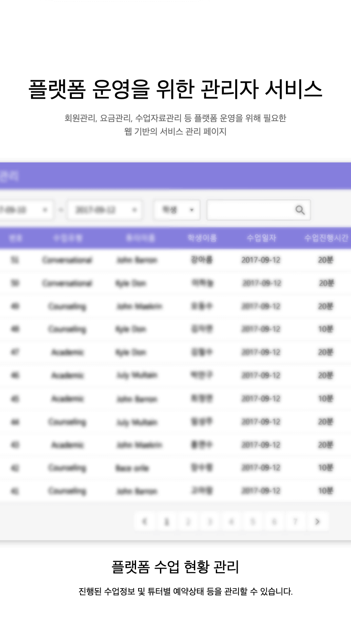Screen dimensions: 351x644
Task: Open the start date dropdown
Action: (25, 210)
